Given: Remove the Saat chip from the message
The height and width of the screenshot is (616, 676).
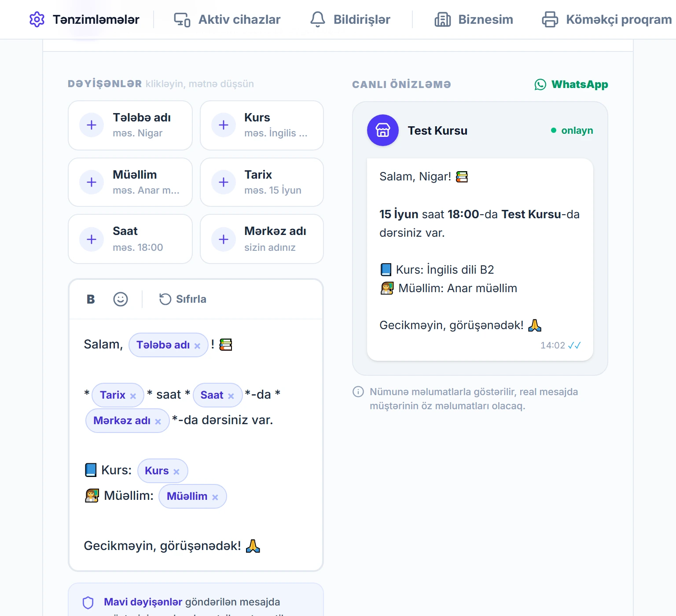Looking at the screenshot, I should pyautogui.click(x=231, y=396).
